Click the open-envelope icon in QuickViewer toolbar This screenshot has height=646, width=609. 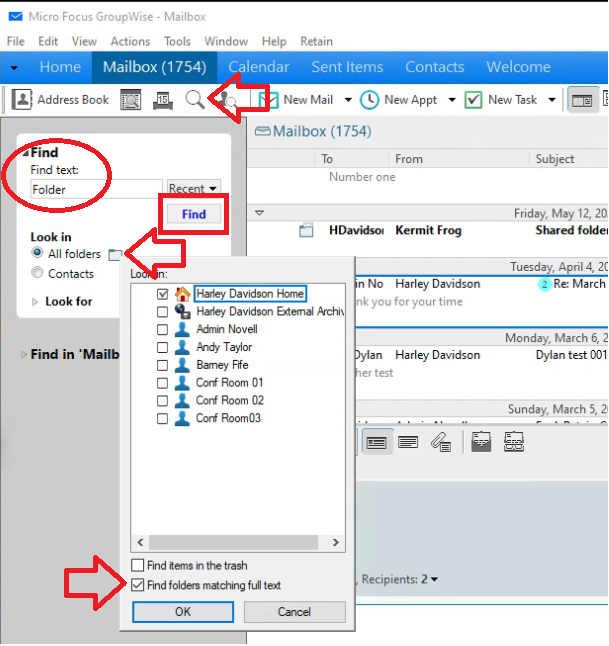tap(481, 442)
